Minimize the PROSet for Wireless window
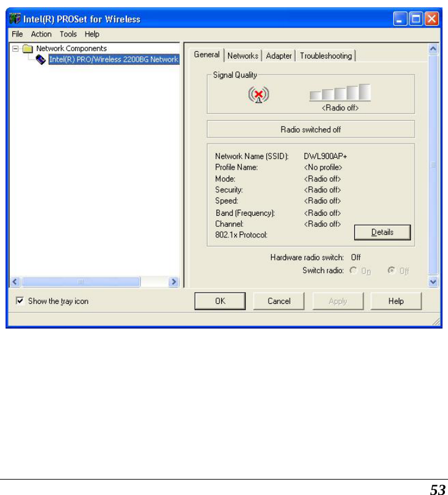The image size is (448, 495). coord(400,18)
